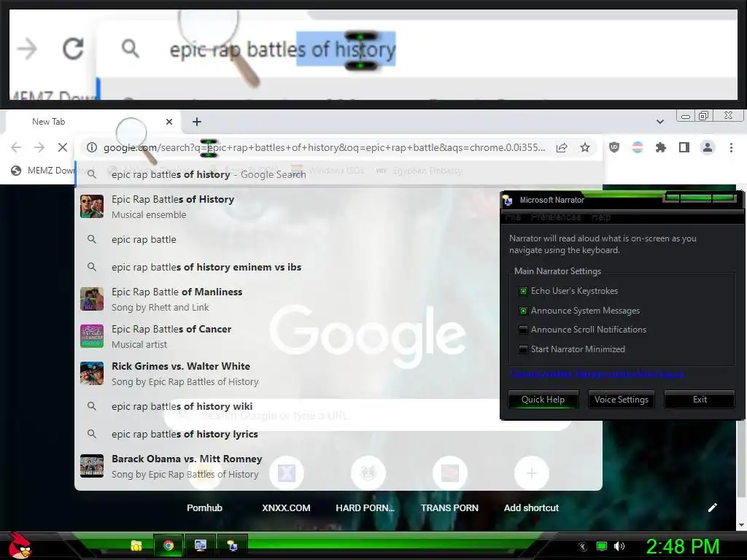The image size is (747, 560).
Task: Switch to Narrator in the taskbar
Action: (233, 545)
